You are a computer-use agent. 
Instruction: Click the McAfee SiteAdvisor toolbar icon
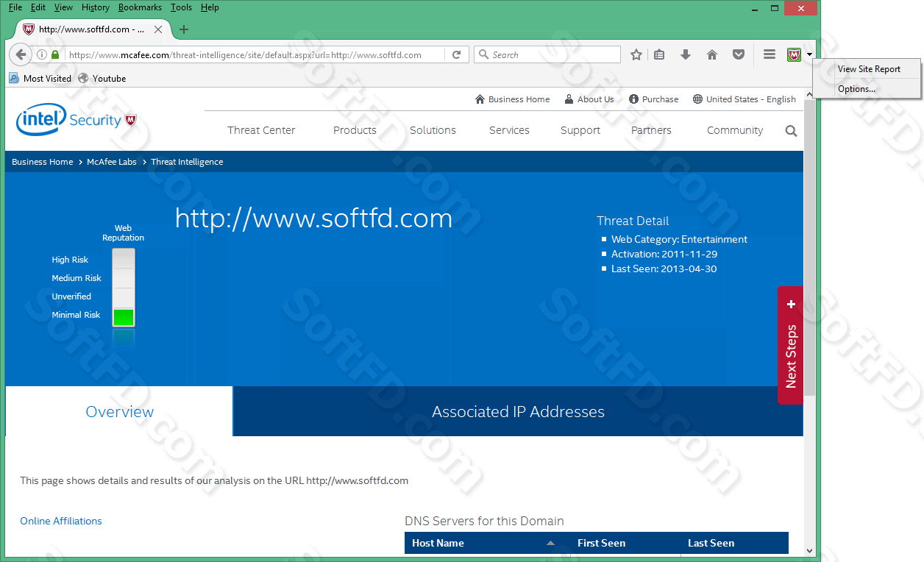point(794,54)
